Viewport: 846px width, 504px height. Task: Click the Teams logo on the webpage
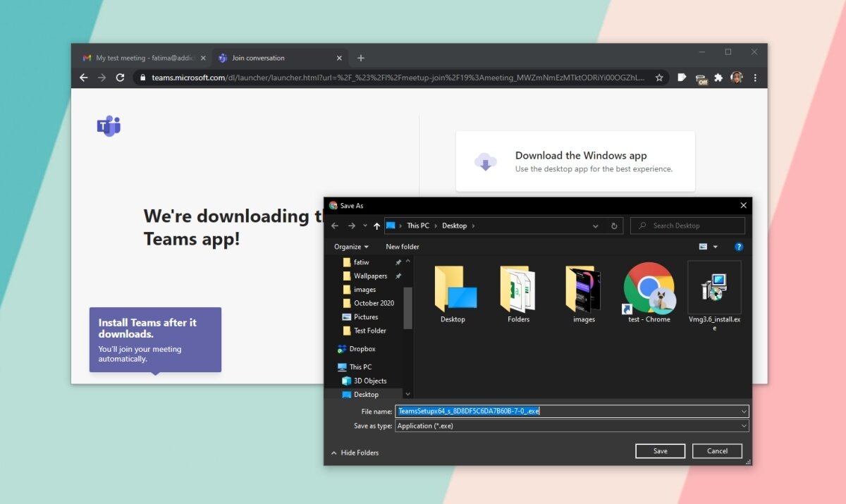pyautogui.click(x=109, y=125)
